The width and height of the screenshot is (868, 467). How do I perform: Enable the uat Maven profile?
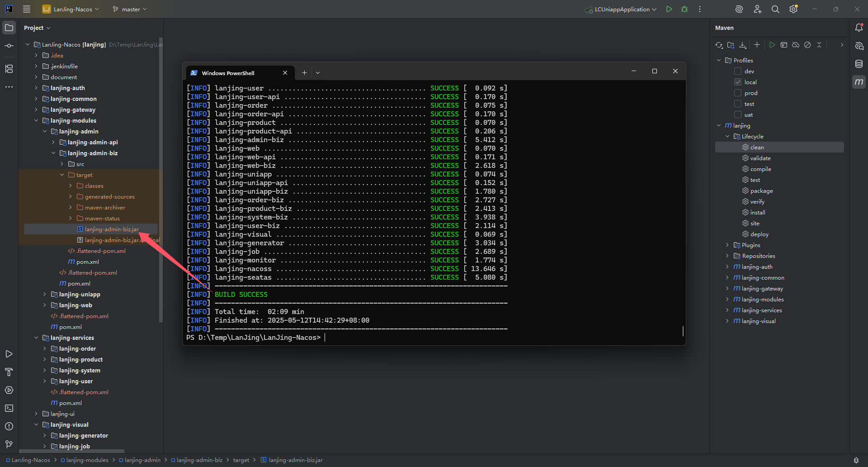pos(738,114)
